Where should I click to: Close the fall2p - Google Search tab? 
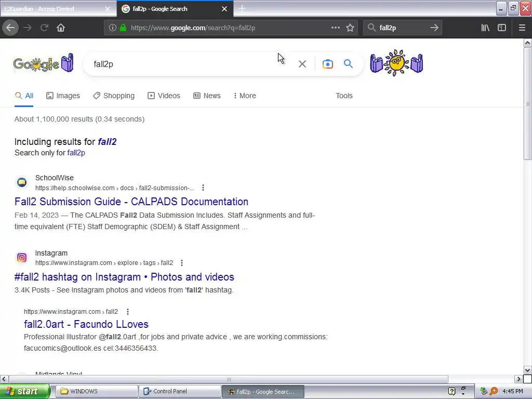click(x=224, y=9)
